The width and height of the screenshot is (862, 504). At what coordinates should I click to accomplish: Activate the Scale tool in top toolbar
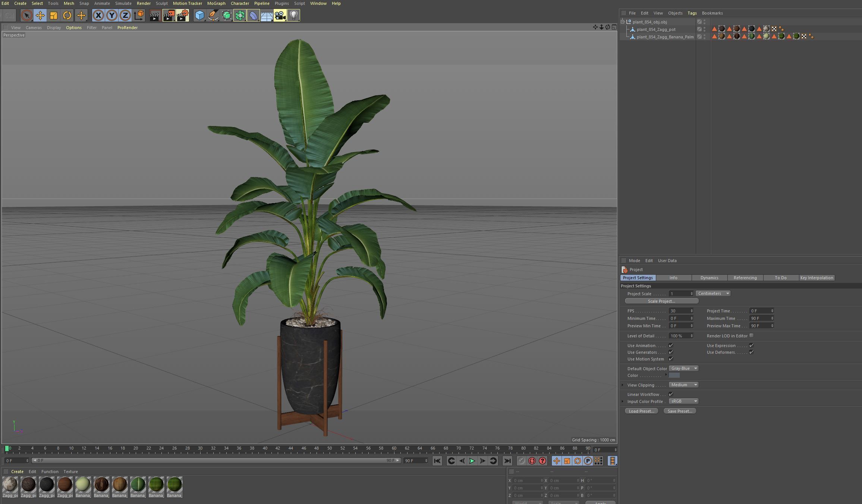coord(54,15)
